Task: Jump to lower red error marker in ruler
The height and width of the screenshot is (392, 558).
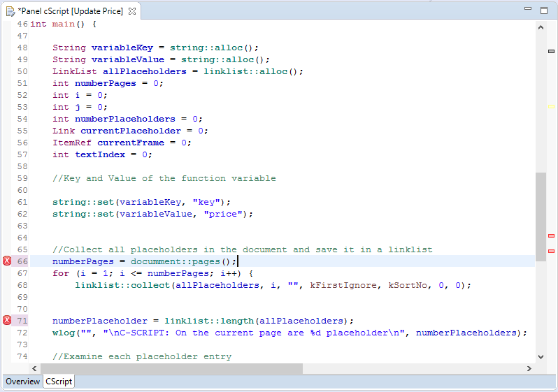Action: 551,250
